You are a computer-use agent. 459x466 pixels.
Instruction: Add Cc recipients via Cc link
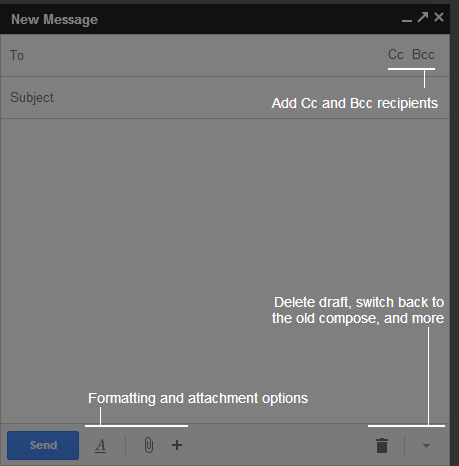[x=396, y=55]
